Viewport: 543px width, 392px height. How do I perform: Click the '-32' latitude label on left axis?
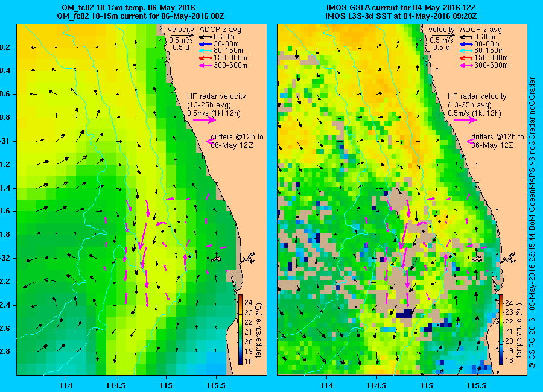tap(5, 258)
